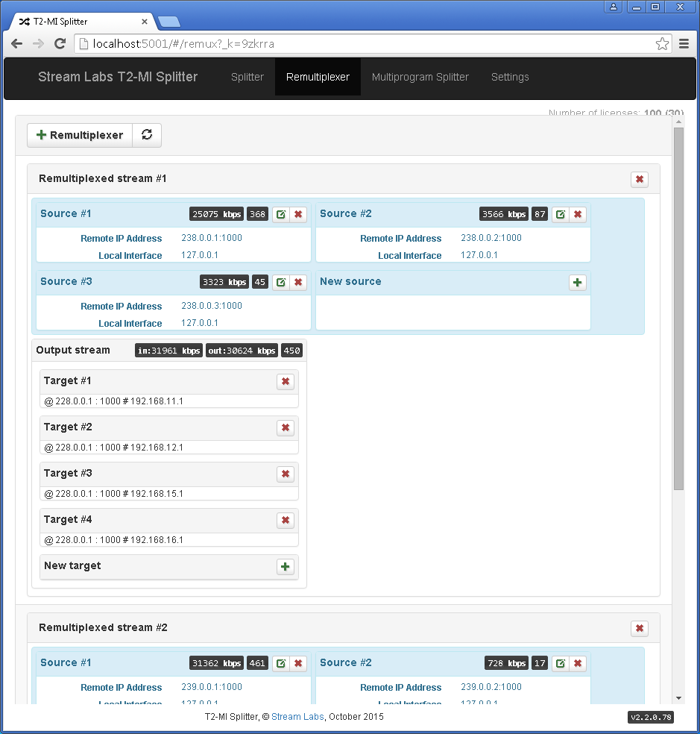
Task: Select the 25075 kbps bitrate badge
Action: click(217, 214)
